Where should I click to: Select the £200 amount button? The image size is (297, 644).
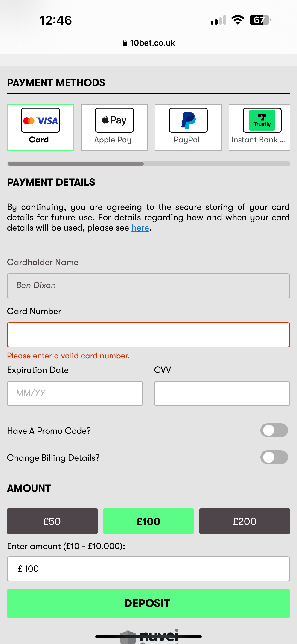245,521
